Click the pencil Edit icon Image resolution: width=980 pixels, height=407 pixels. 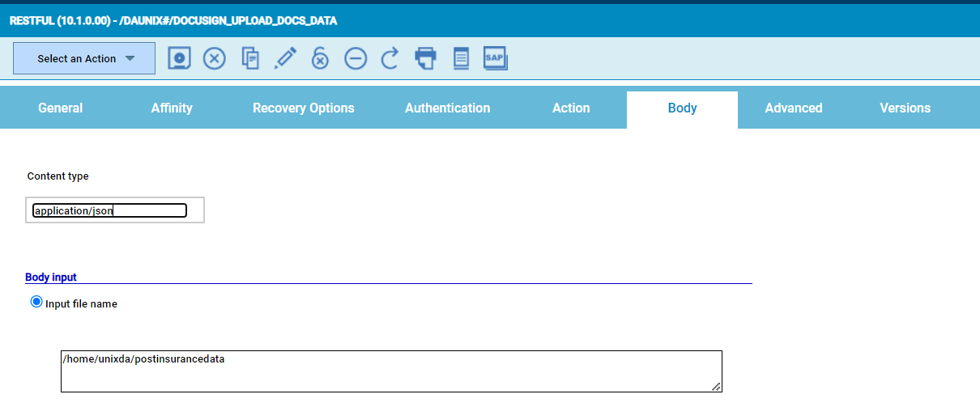click(x=285, y=58)
